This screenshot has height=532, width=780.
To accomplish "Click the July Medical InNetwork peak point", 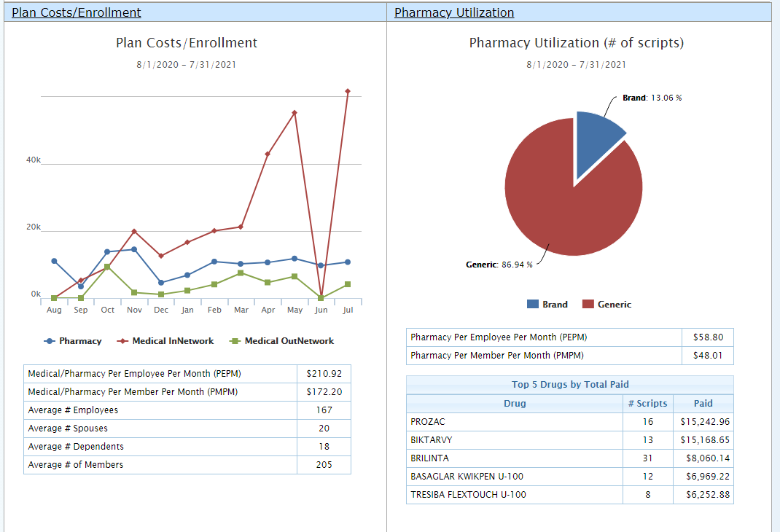I will tap(348, 92).
